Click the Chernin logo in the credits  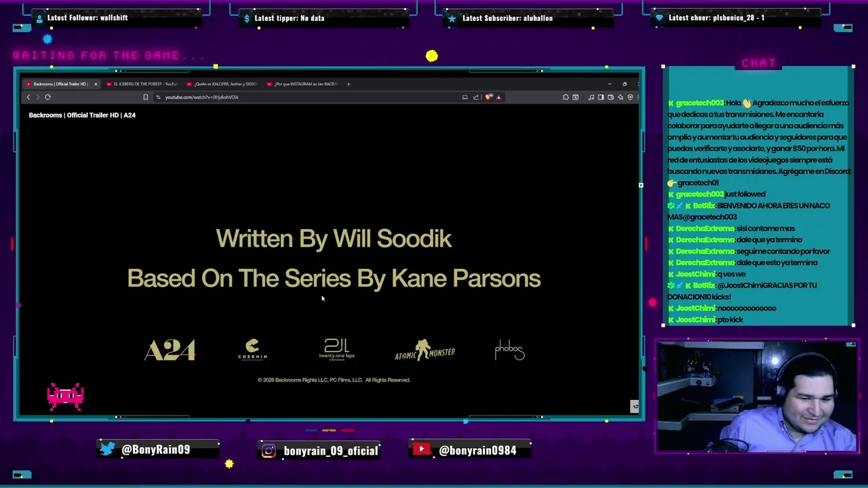tap(252, 350)
